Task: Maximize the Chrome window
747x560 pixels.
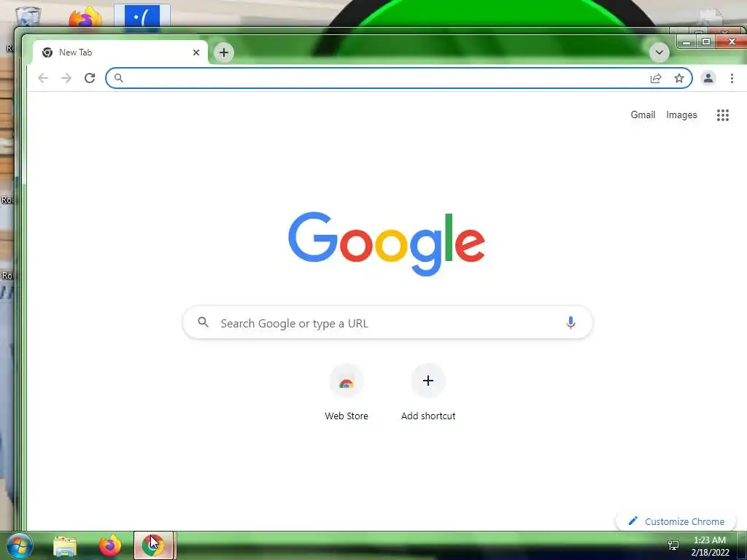Action: (706, 42)
